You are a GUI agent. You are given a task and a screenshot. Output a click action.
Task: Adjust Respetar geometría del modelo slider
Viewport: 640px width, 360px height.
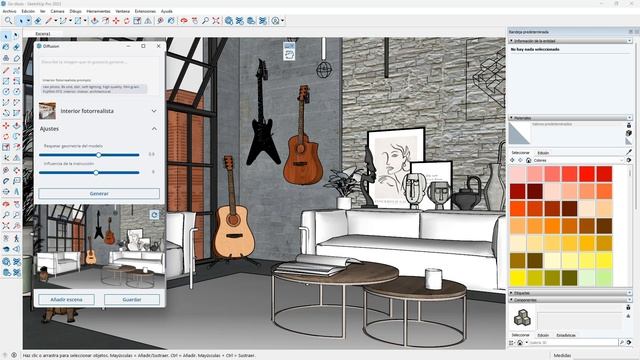point(98,155)
